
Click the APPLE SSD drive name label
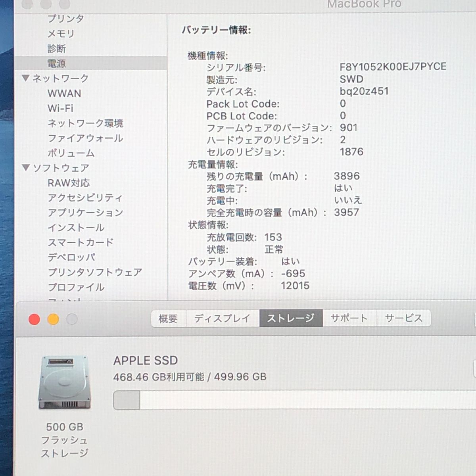(x=145, y=361)
